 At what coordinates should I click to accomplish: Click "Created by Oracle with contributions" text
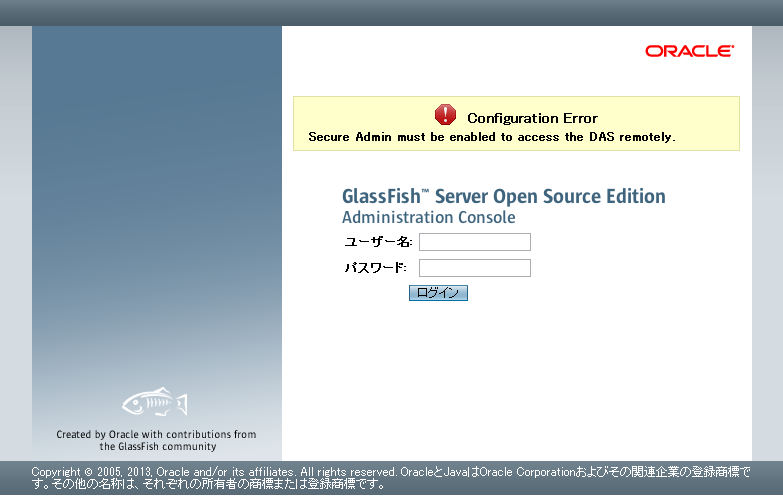point(156,440)
